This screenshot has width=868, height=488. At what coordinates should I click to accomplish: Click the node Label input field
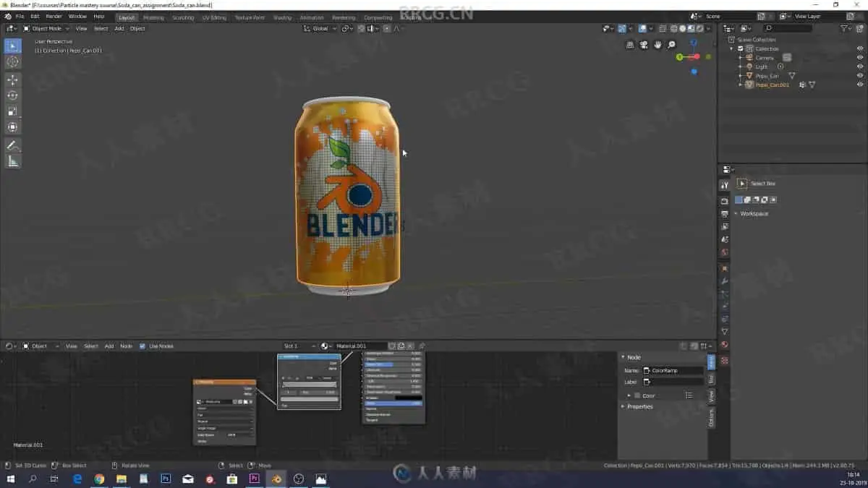673,382
